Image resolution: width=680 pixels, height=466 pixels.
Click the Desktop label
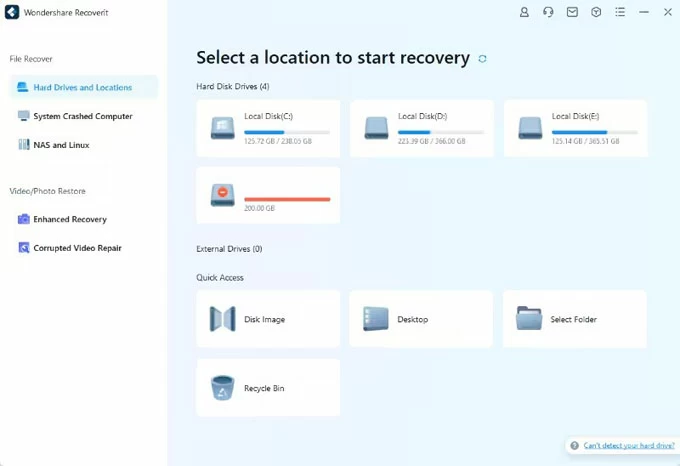[x=412, y=319]
